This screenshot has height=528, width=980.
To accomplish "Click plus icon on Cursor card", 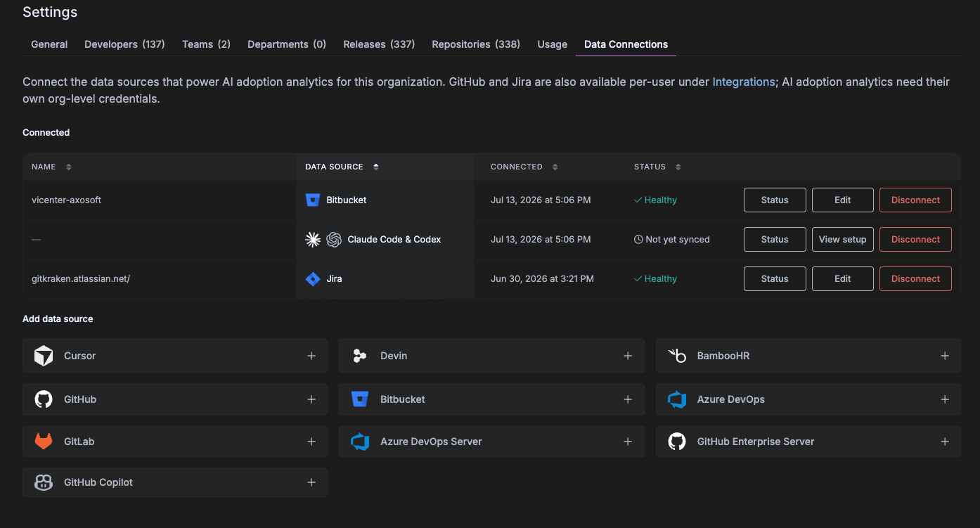I will (x=311, y=356).
